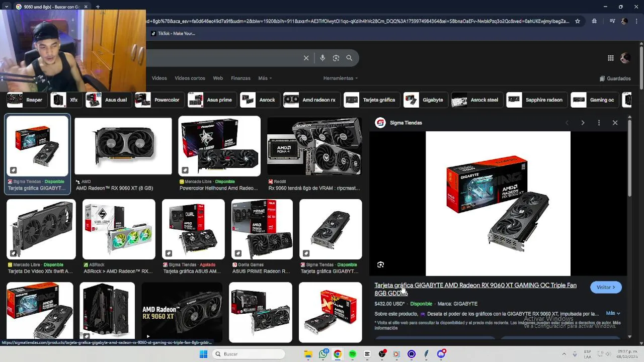Select the Asus dual filter chip
644x362 pixels.
[x=108, y=100]
